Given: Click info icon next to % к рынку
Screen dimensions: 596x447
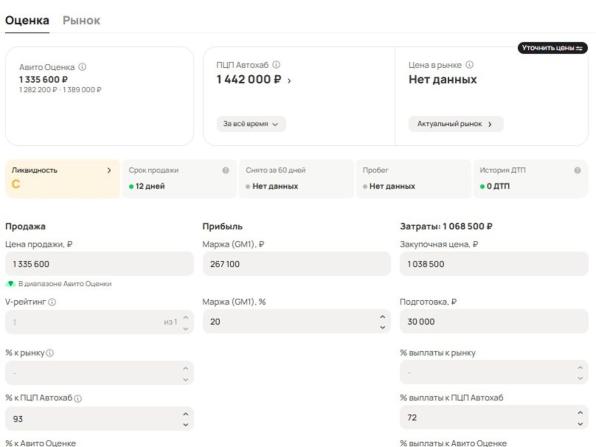Looking at the screenshot, I should 50,353.
